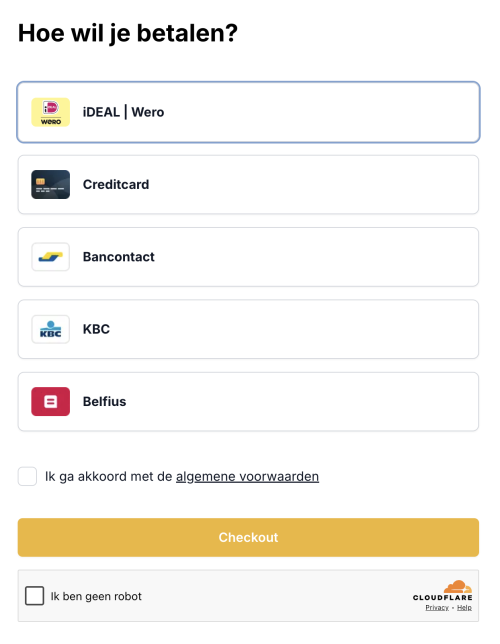Pick the Belfius payment method row
Viewport: 500px width, 644px height.
(x=248, y=401)
